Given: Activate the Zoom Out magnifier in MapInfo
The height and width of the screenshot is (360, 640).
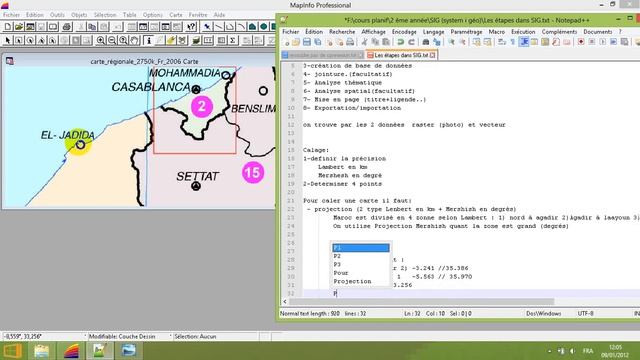Looking at the screenshot, I should pyautogui.click(x=112, y=40).
